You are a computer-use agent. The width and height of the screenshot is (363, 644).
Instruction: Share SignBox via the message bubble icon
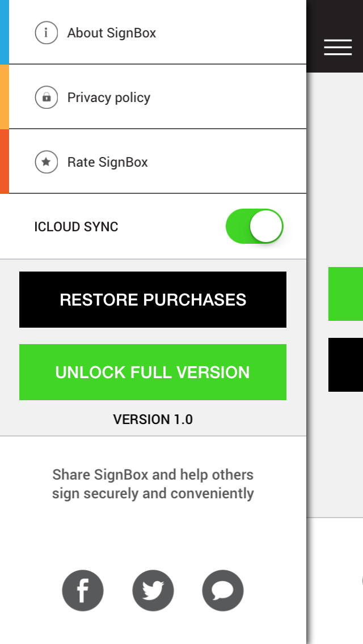coord(223,591)
